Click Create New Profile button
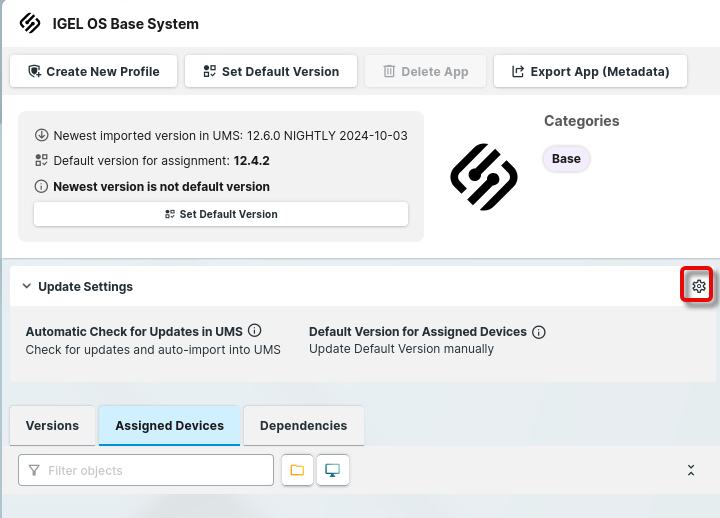The image size is (720, 518). 93,71
